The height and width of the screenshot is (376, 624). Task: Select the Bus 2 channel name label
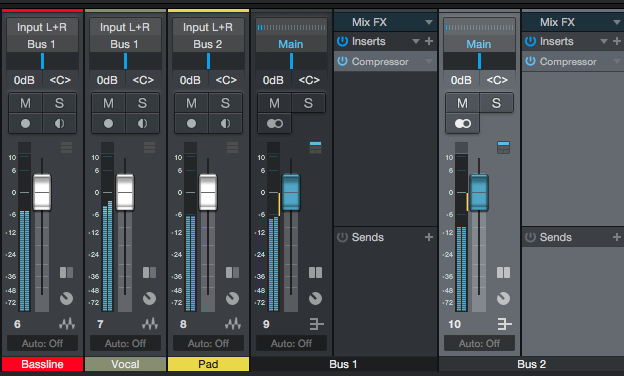coord(531,364)
